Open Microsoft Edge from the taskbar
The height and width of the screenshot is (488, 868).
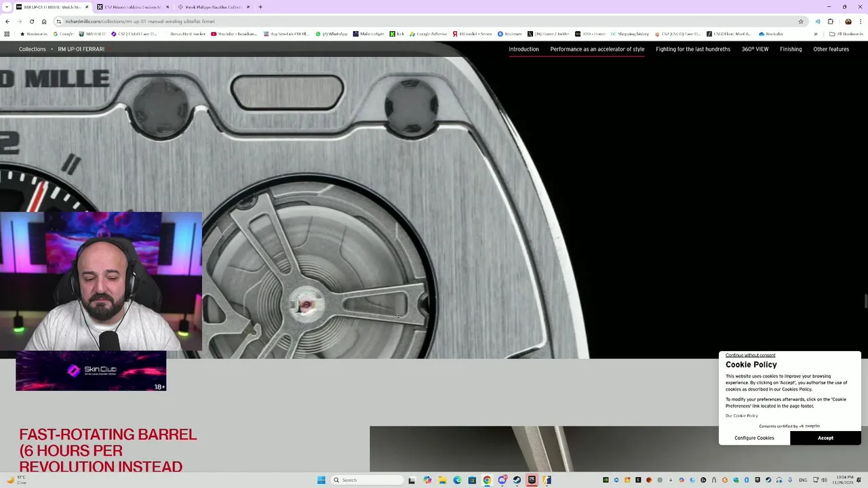click(457, 480)
